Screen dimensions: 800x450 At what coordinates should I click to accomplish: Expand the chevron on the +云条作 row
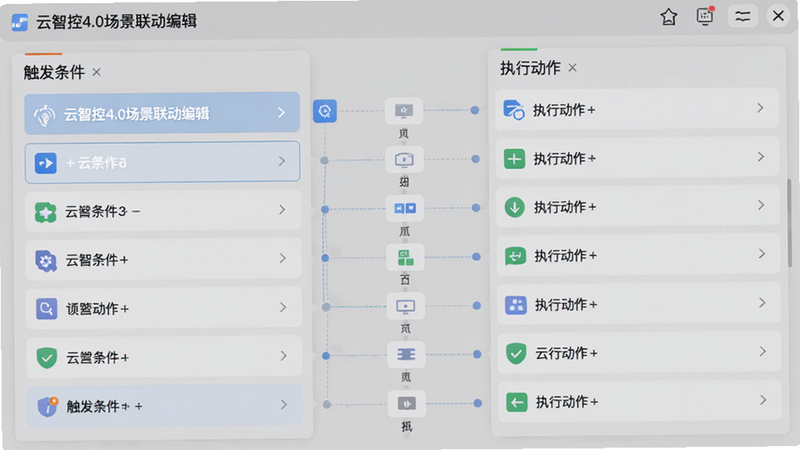pos(282,161)
